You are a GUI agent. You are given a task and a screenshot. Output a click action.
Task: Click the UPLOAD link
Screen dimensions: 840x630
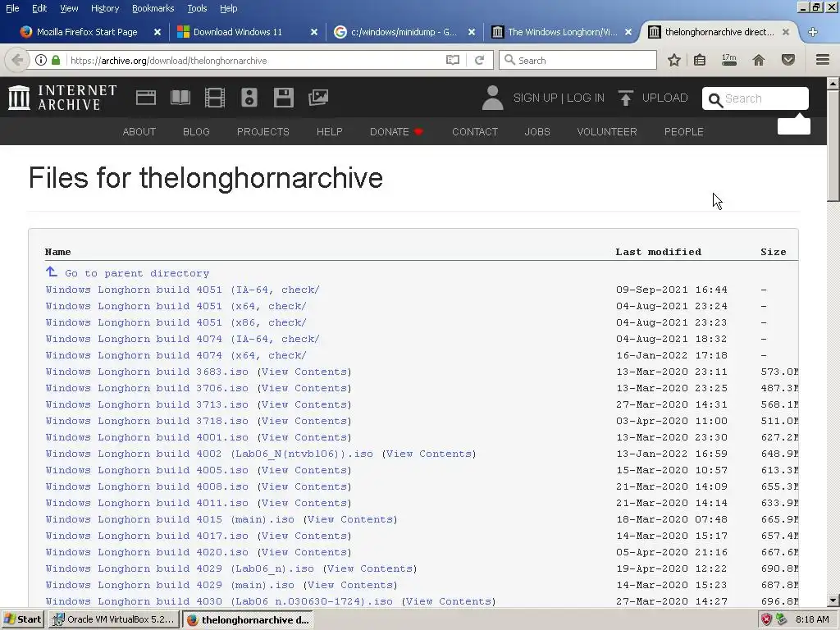pyautogui.click(x=664, y=98)
